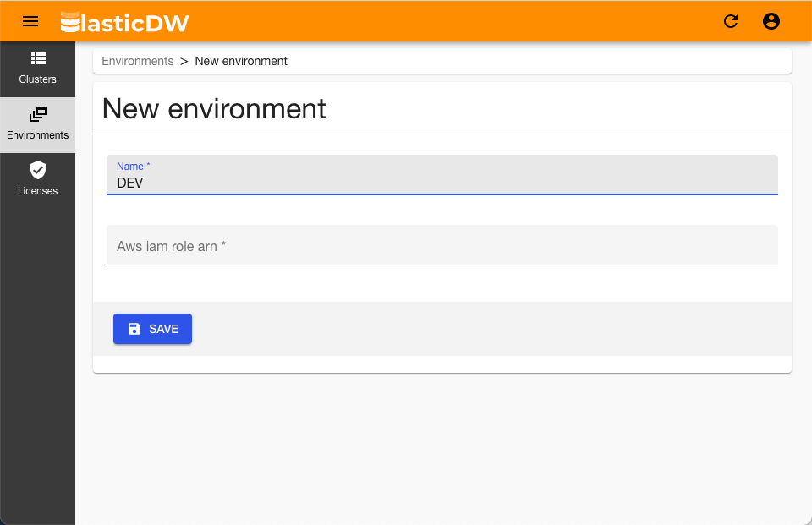Click the ElasticDW logo
Viewport: 812px width, 525px height.
[125, 22]
